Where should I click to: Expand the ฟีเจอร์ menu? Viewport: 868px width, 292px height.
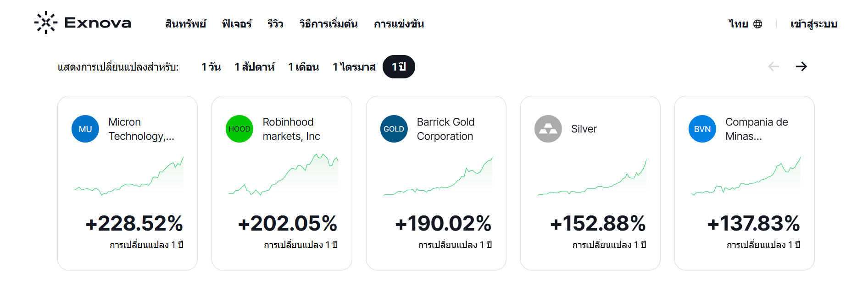237,23
